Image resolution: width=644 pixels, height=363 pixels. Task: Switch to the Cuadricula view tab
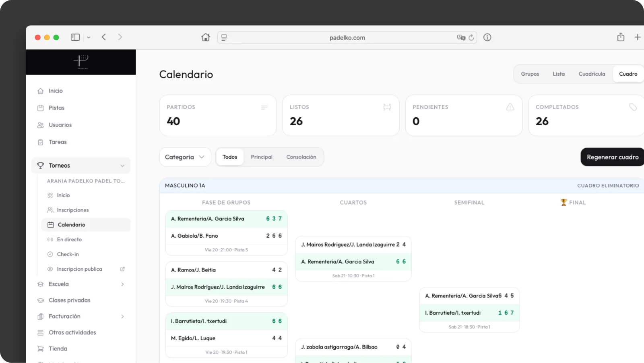(592, 74)
